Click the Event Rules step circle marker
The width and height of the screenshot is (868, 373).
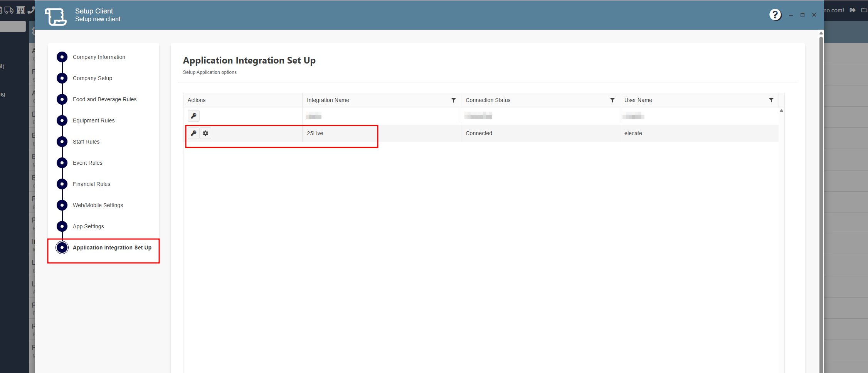coord(62,163)
